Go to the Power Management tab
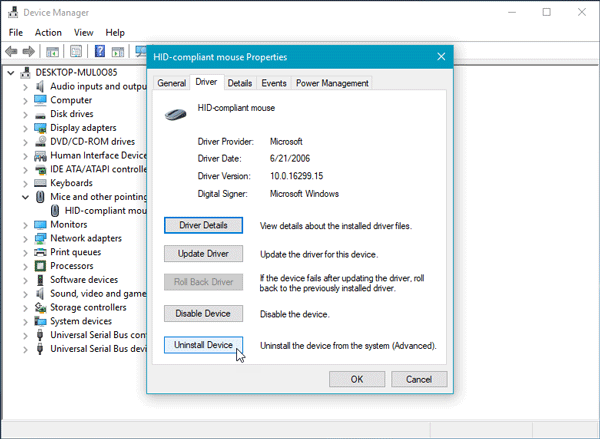 coord(332,83)
